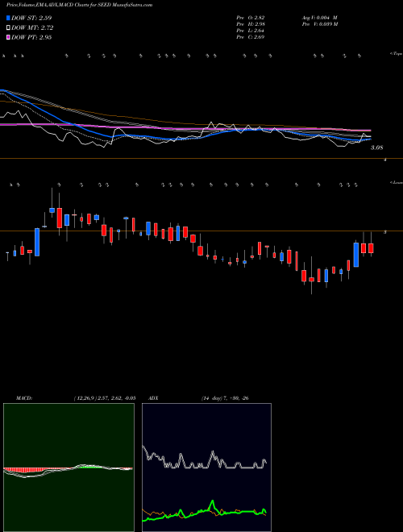Image resolution: width=403 pixels, height=532 pixels.
Task: Click the 3.08 EMA end label
Action: tap(376, 148)
